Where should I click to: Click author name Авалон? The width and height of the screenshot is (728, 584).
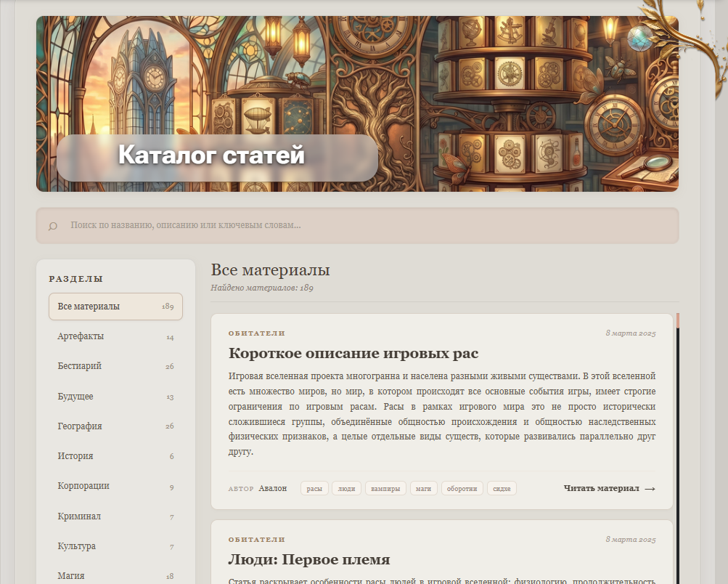[272, 488]
